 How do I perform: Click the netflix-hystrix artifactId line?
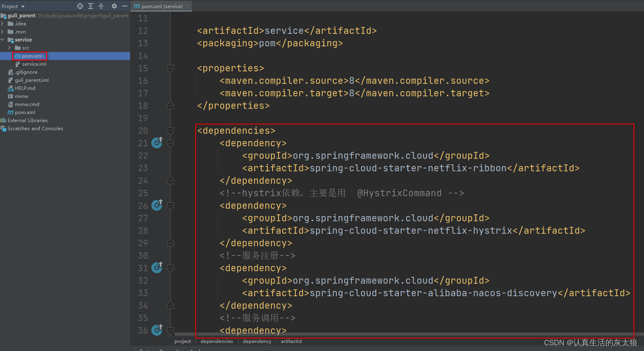click(413, 231)
